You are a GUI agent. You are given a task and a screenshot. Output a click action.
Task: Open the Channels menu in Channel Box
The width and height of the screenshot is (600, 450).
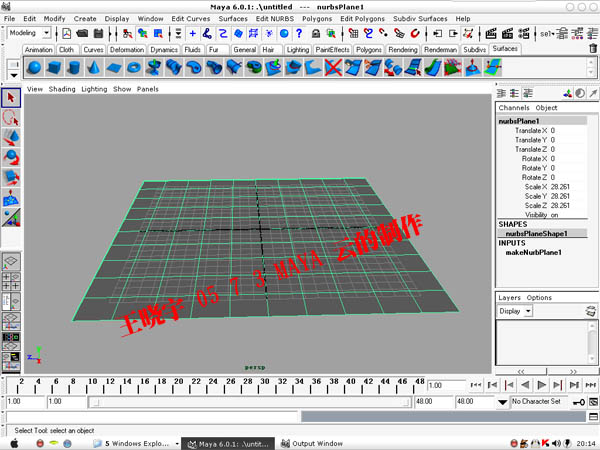click(514, 108)
